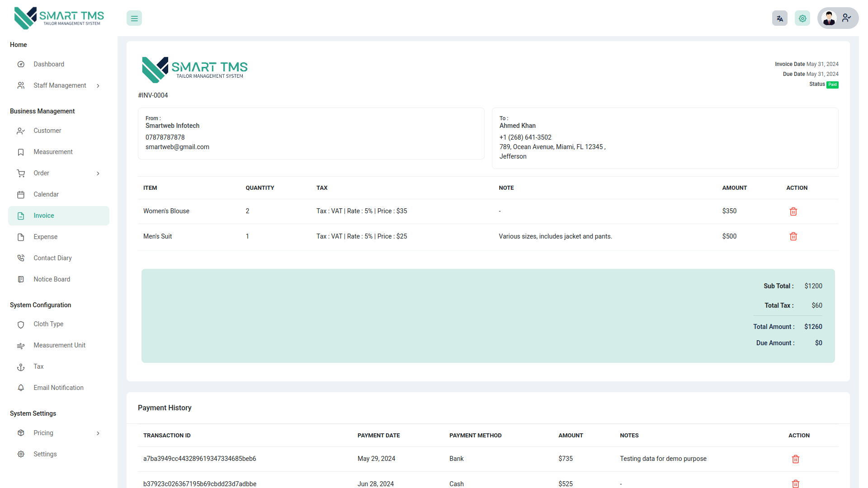
Task: Open the settings gear in the top bar
Action: [x=802, y=18]
